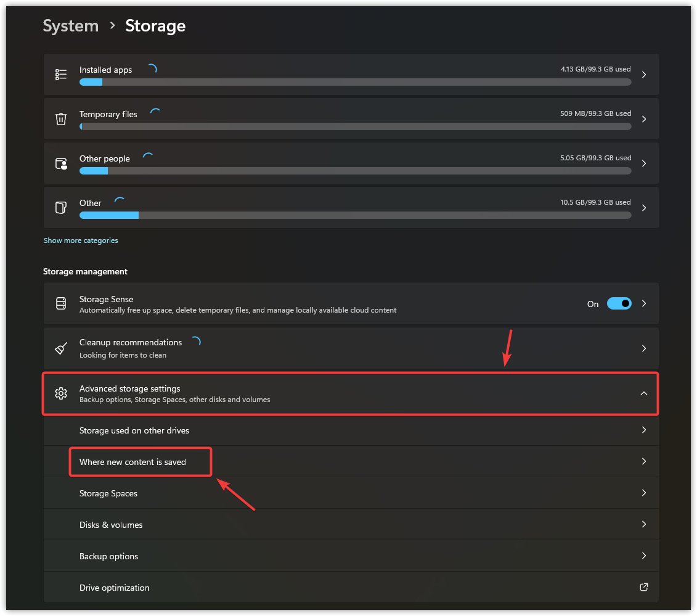Open Installed apps details chevron
697x616 pixels.
[x=643, y=75]
